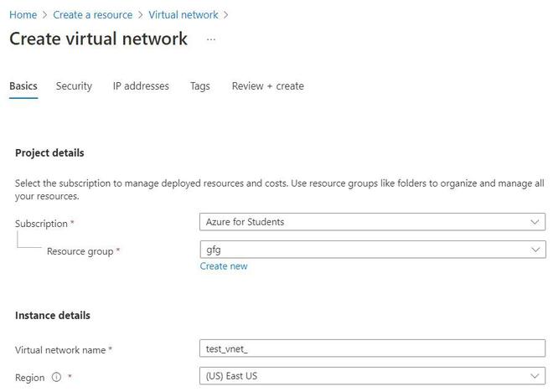Click the chevron after Home breadcrumb
Screen dimensions: 553x392
(x=44, y=15)
